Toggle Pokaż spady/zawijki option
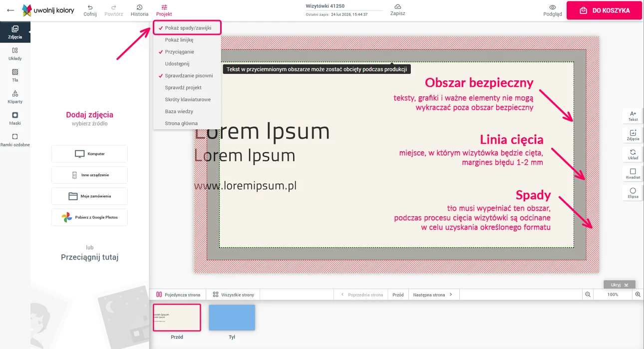 tap(188, 28)
